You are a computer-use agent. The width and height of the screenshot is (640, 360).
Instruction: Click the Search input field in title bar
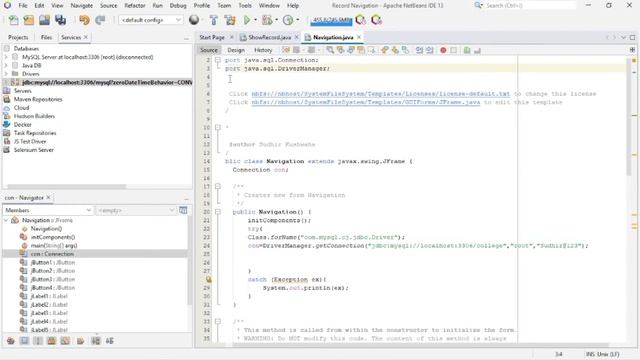[x=530, y=6]
